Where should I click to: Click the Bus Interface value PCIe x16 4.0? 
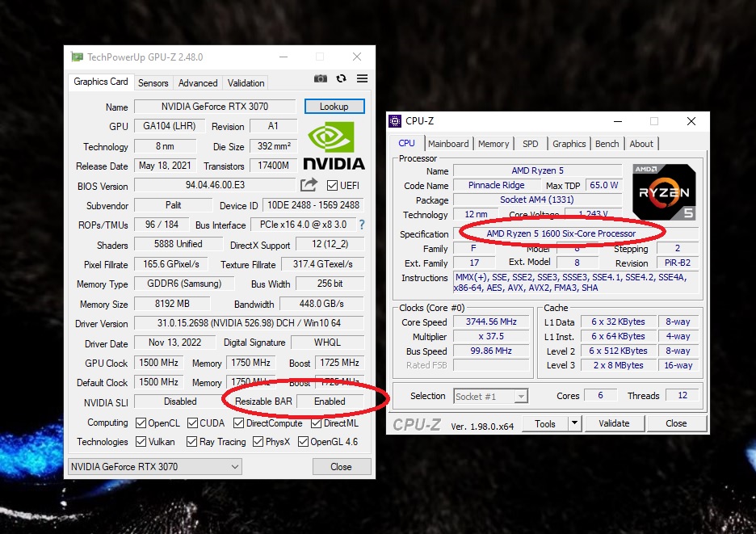coord(303,225)
